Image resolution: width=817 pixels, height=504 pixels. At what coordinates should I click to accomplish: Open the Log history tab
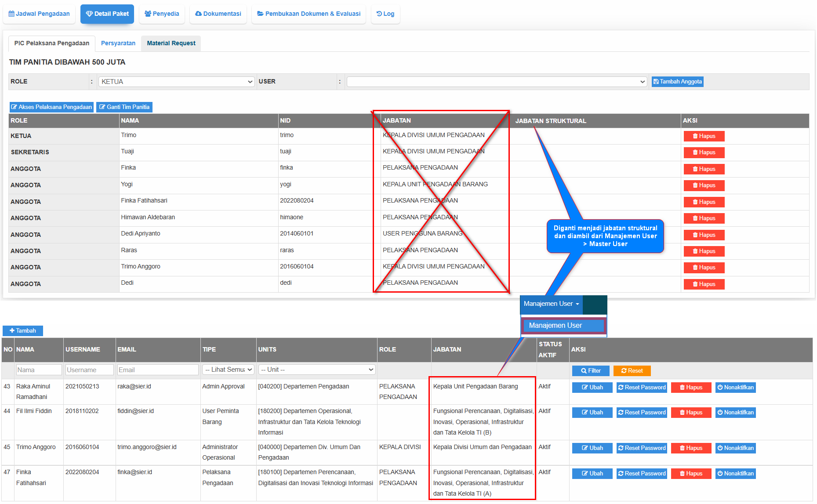click(385, 14)
